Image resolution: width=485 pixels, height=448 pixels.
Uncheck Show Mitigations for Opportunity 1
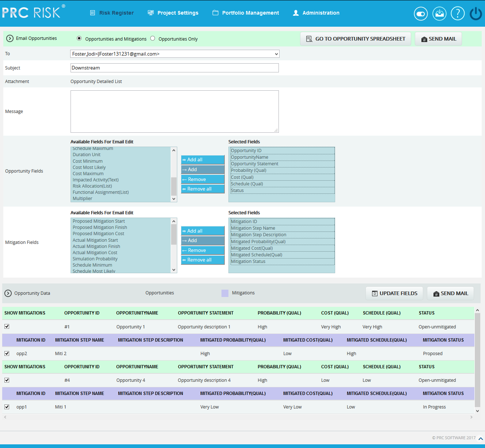pyautogui.click(x=7, y=326)
